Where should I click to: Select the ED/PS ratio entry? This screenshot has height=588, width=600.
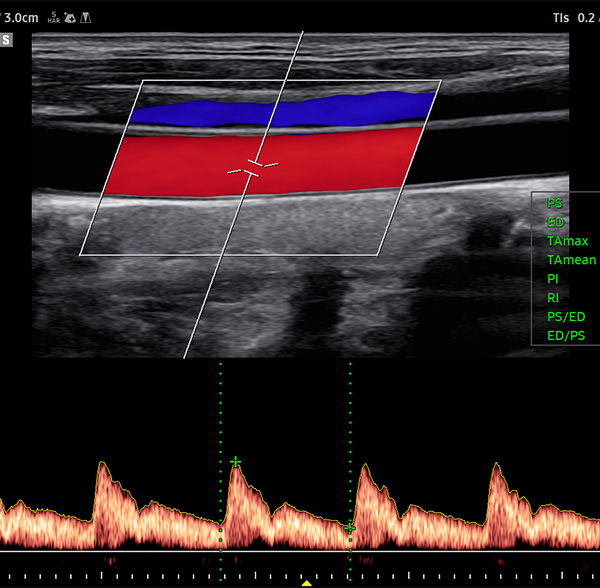(x=566, y=336)
